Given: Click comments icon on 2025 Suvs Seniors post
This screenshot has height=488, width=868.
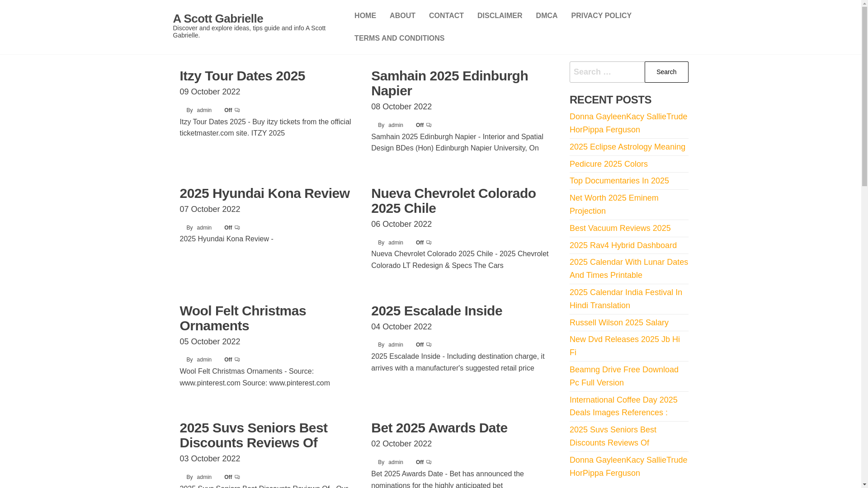Looking at the screenshot, I should (x=237, y=477).
